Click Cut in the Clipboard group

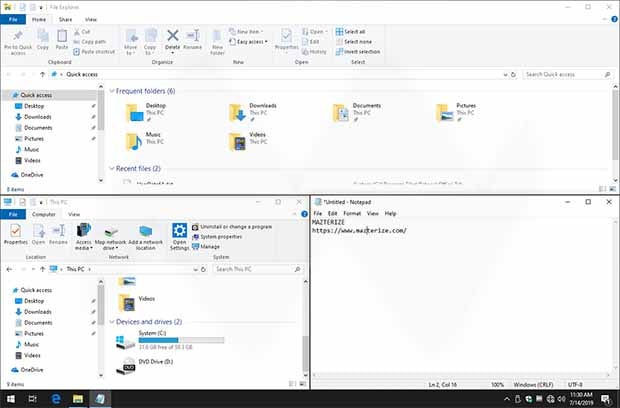pyautogui.click(x=82, y=32)
